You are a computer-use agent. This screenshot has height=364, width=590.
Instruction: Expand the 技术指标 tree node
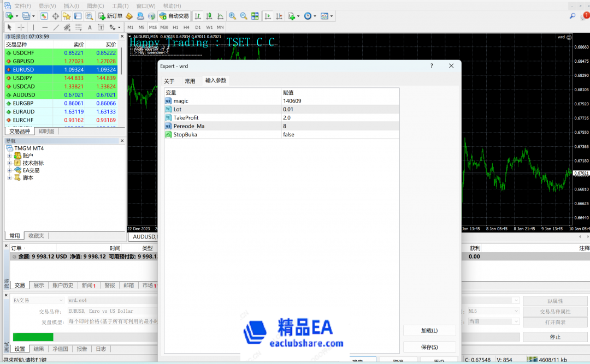(9, 163)
